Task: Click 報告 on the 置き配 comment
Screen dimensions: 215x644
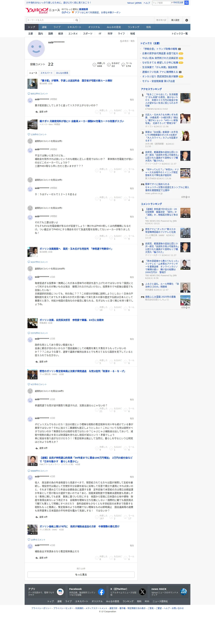Action: 132,100
